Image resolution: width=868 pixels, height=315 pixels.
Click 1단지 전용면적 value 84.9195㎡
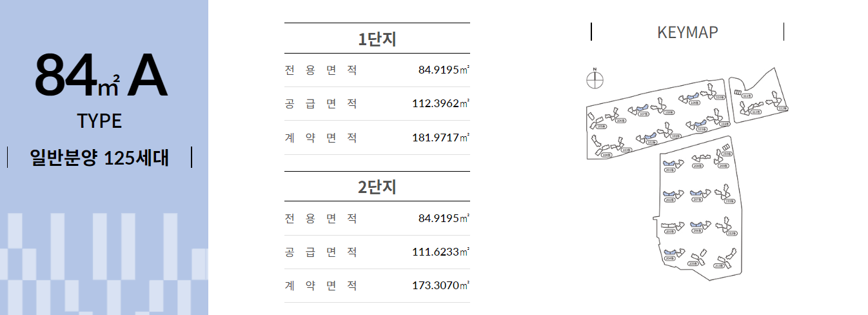pos(444,70)
